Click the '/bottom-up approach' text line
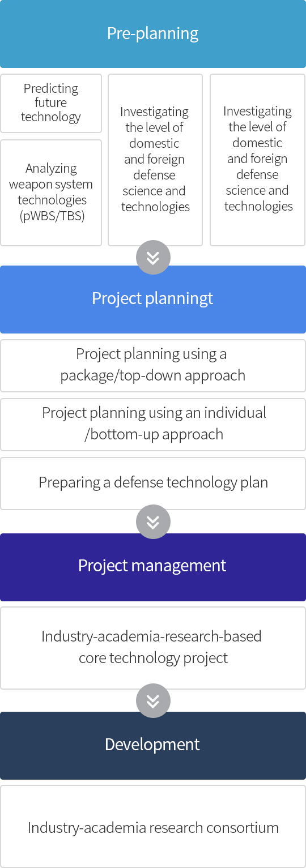This screenshot has height=868, width=306. [154, 435]
